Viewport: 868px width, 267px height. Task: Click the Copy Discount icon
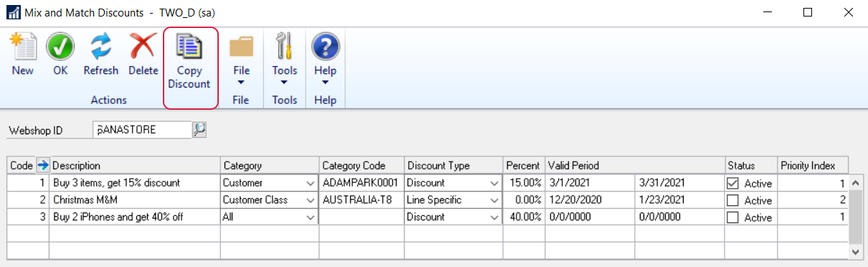190,47
